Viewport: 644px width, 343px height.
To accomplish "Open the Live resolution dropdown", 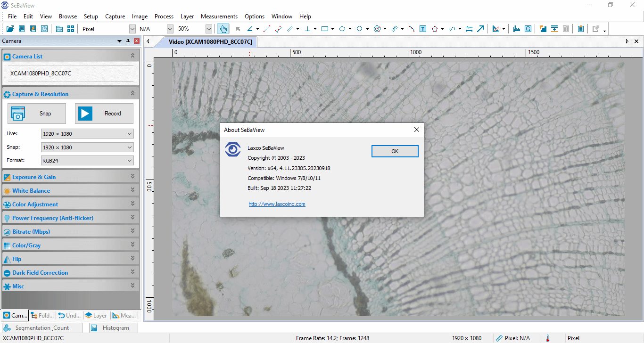I will coord(87,134).
